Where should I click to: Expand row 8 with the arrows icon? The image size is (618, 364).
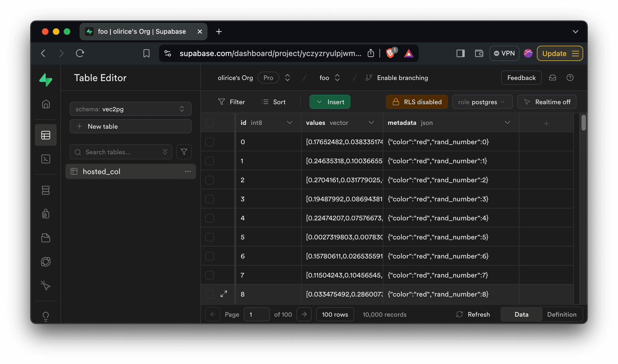click(x=224, y=294)
